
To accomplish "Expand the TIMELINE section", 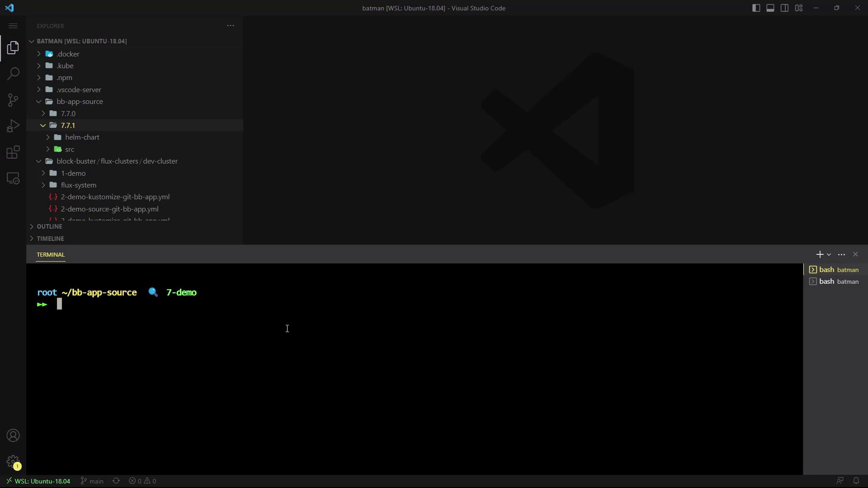I will tap(50, 239).
